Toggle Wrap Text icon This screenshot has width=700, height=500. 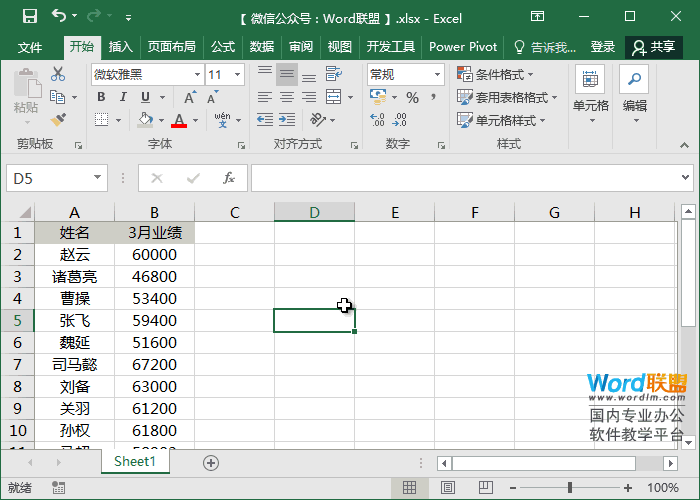[333, 74]
